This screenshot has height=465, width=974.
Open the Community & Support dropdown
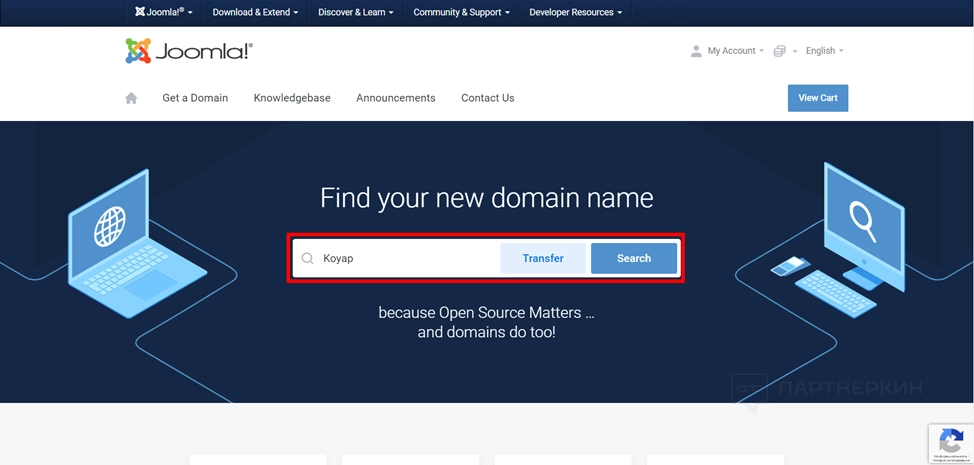tap(461, 13)
